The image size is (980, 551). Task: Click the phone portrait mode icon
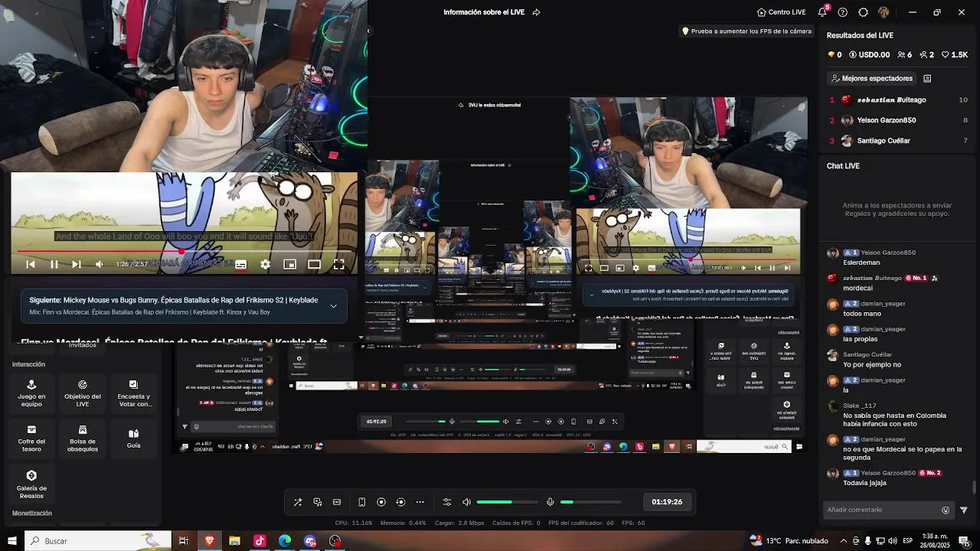point(361,502)
